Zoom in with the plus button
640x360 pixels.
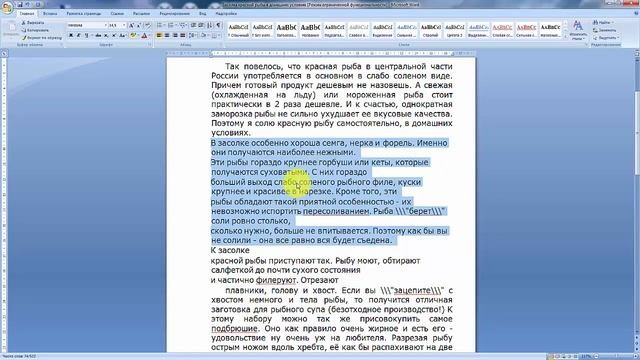tap(636, 356)
